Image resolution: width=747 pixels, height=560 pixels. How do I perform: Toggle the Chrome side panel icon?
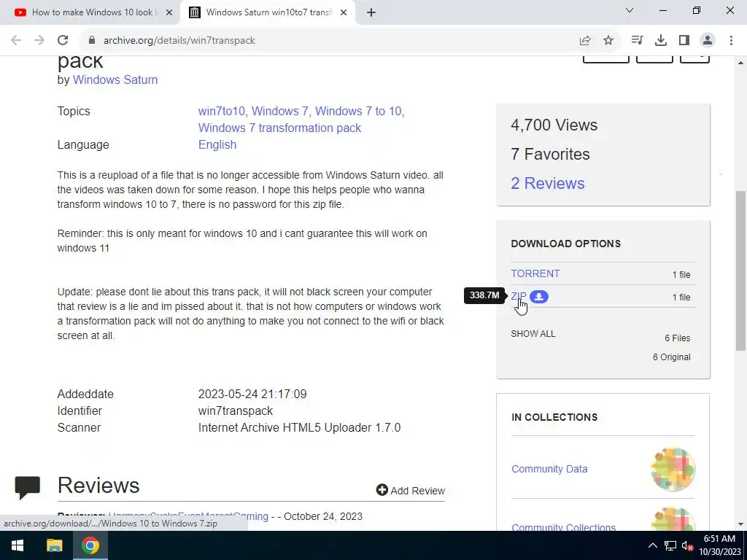pos(684,41)
